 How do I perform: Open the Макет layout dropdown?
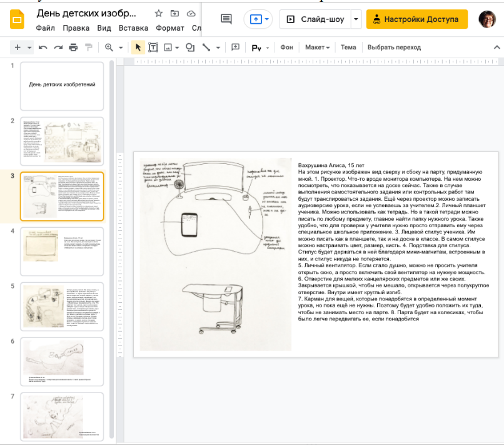(x=318, y=48)
